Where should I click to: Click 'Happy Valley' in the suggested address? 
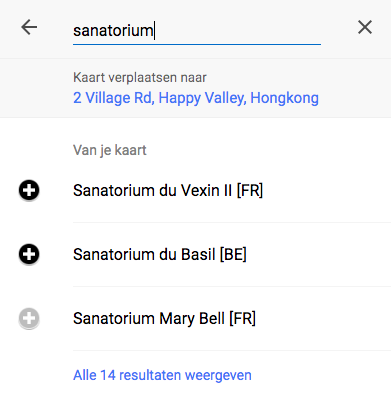[x=202, y=98]
